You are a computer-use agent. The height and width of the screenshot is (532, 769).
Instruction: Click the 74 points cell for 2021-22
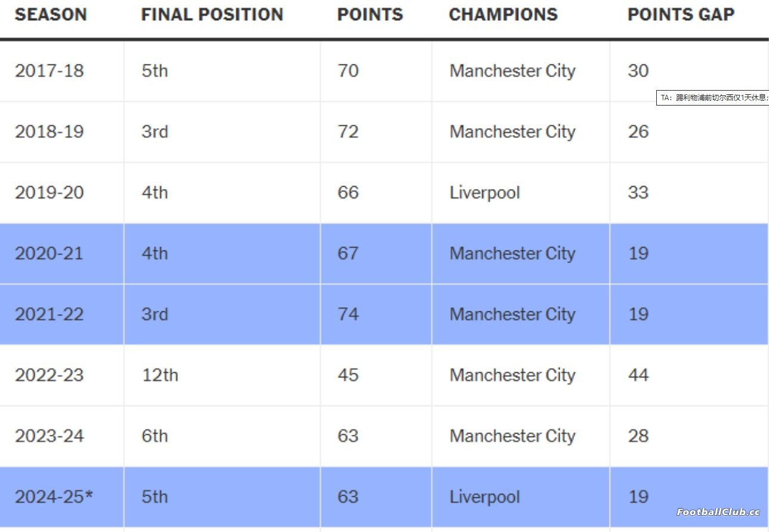[376, 314]
